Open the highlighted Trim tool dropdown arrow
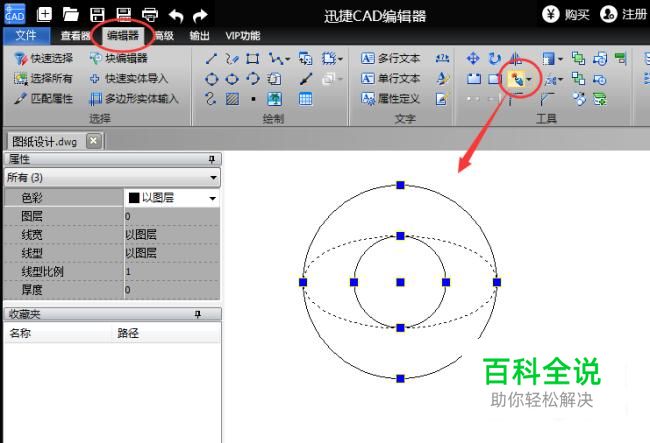The width and height of the screenshot is (650, 443). coord(529,79)
